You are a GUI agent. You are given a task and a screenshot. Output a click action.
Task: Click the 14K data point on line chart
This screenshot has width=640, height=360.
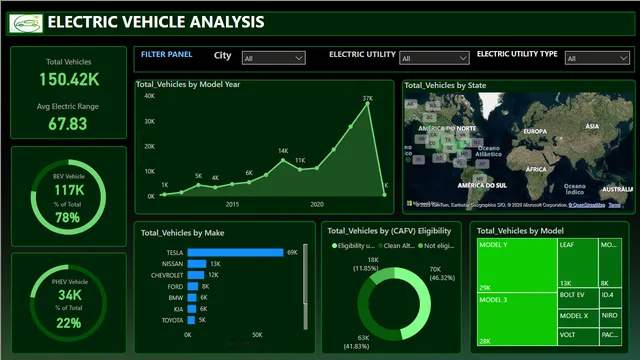(283, 160)
